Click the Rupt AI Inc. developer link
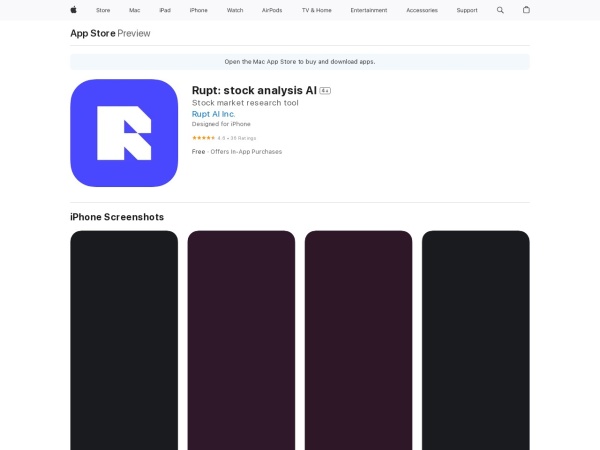This screenshot has height=450, width=600. coord(213,114)
